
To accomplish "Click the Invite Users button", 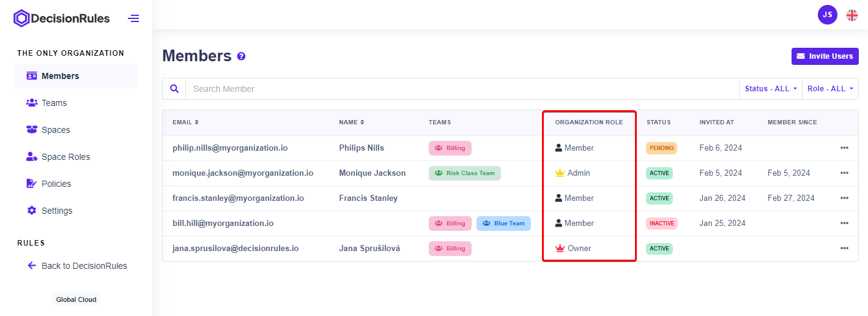I will click(825, 56).
